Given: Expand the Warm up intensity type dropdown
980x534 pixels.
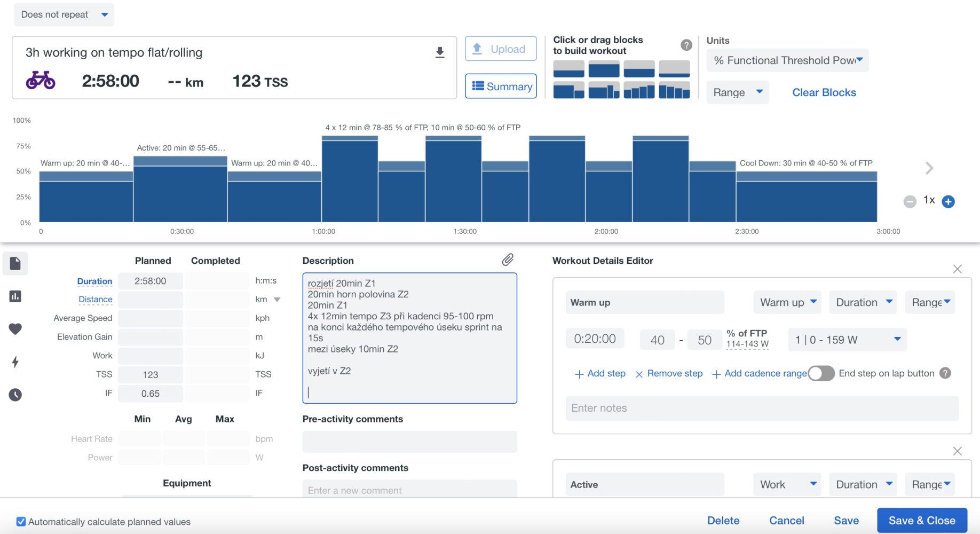Looking at the screenshot, I should click(788, 302).
